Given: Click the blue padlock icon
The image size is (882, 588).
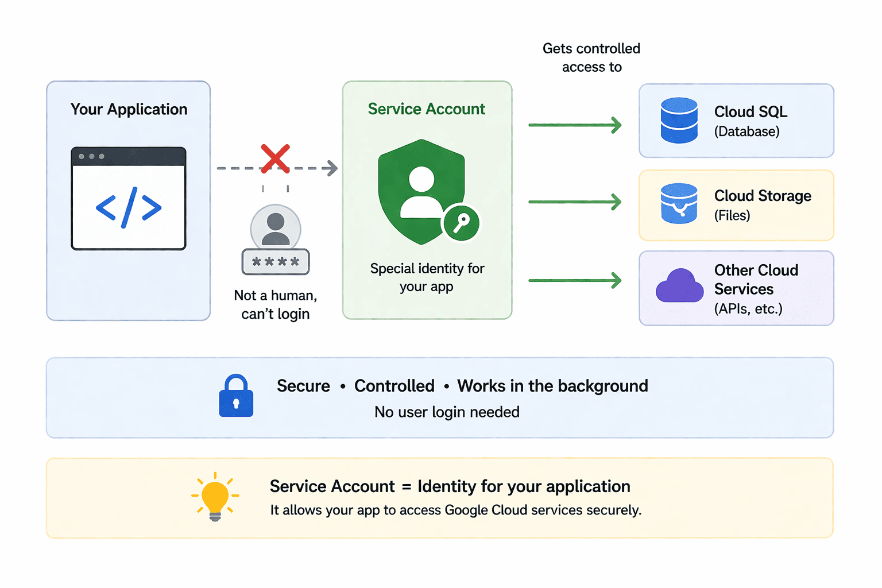Looking at the screenshot, I should pyautogui.click(x=236, y=396).
